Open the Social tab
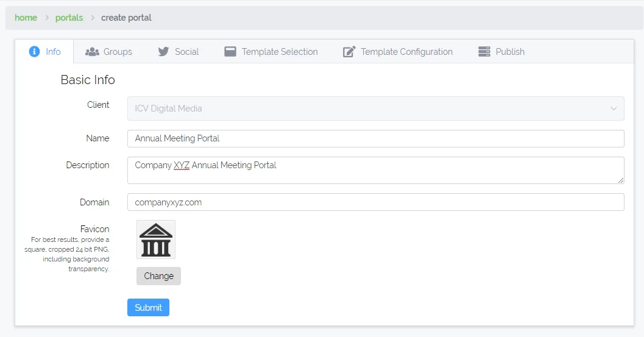The width and height of the screenshot is (644, 337). tap(186, 52)
